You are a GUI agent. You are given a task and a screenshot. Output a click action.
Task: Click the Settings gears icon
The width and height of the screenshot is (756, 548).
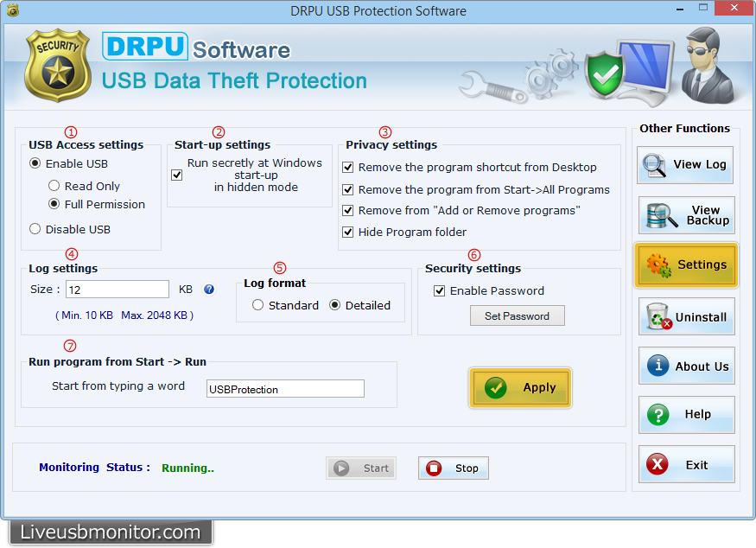point(658,265)
